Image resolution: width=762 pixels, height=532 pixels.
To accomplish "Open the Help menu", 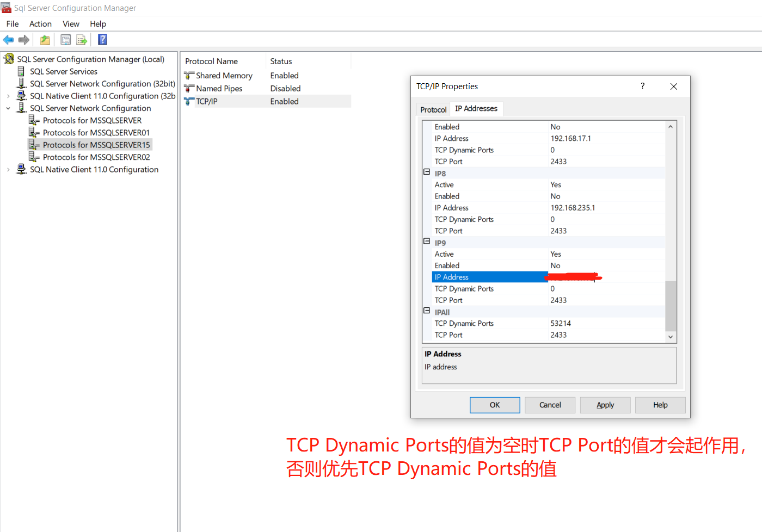I will [x=98, y=24].
